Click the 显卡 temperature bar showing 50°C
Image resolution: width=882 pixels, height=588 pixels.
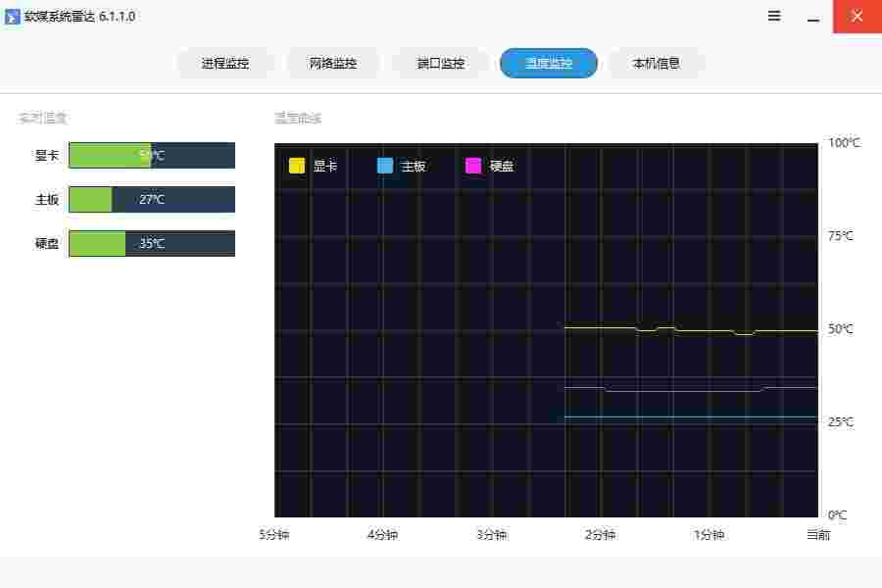pyautogui.click(x=152, y=155)
